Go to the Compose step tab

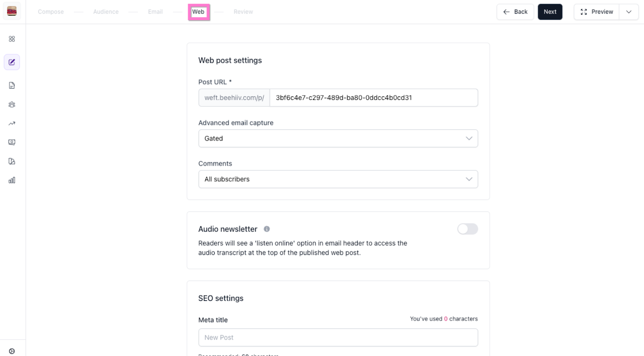click(51, 12)
